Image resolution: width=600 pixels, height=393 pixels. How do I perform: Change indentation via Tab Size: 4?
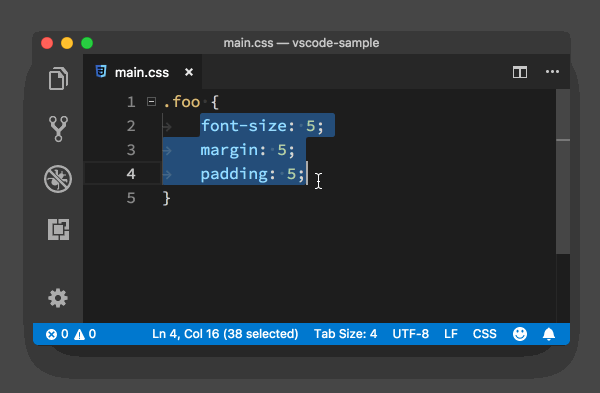pyautogui.click(x=346, y=334)
